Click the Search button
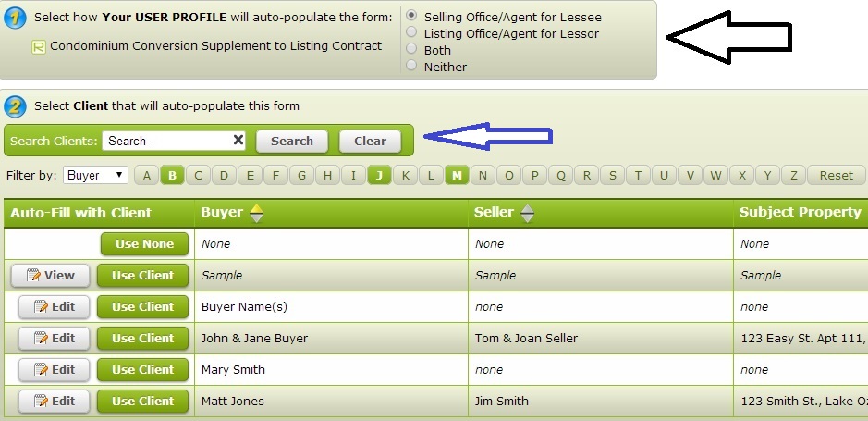Viewport: 868px width, 421px height. click(x=292, y=141)
